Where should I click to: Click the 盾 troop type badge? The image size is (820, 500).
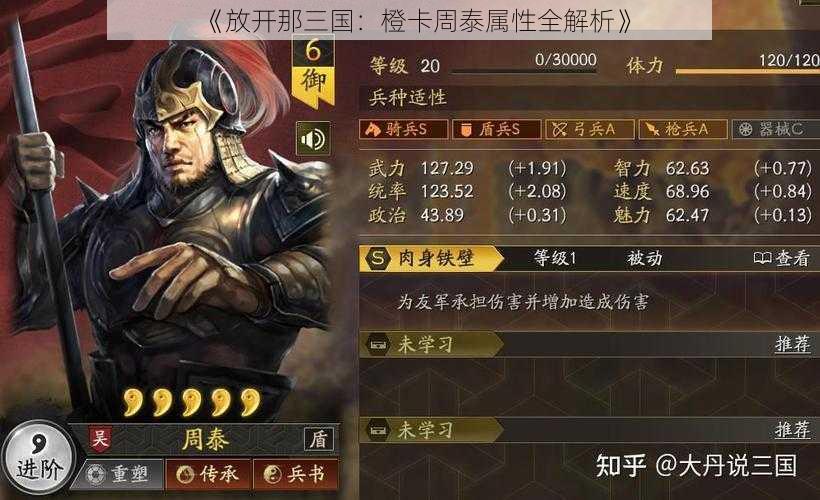click(x=319, y=439)
